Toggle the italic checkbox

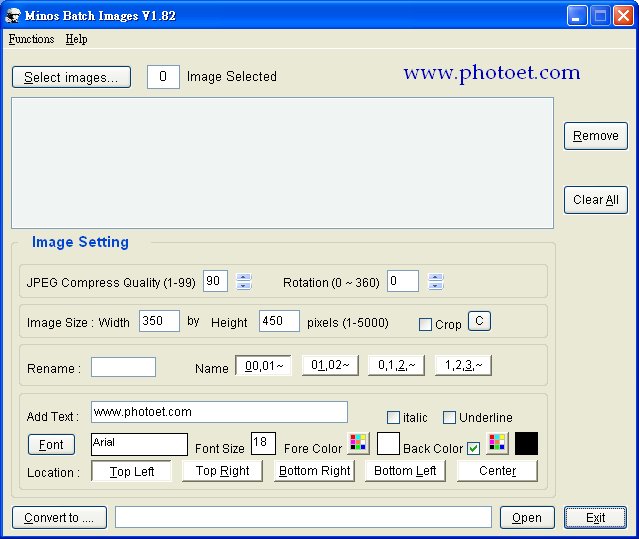tap(393, 418)
